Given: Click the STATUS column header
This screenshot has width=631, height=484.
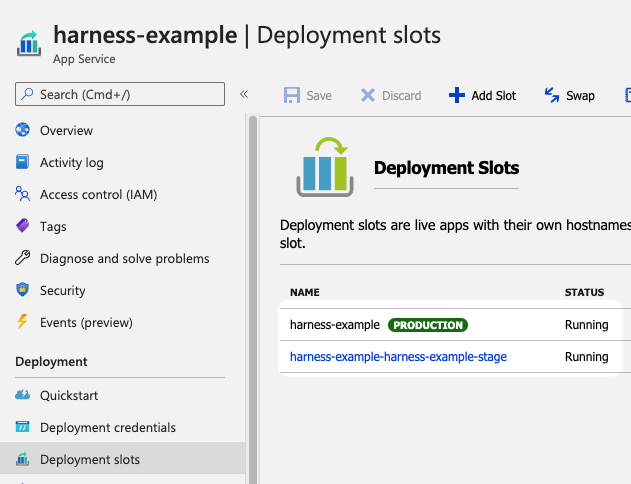Looking at the screenshot, I should (584, 292).
